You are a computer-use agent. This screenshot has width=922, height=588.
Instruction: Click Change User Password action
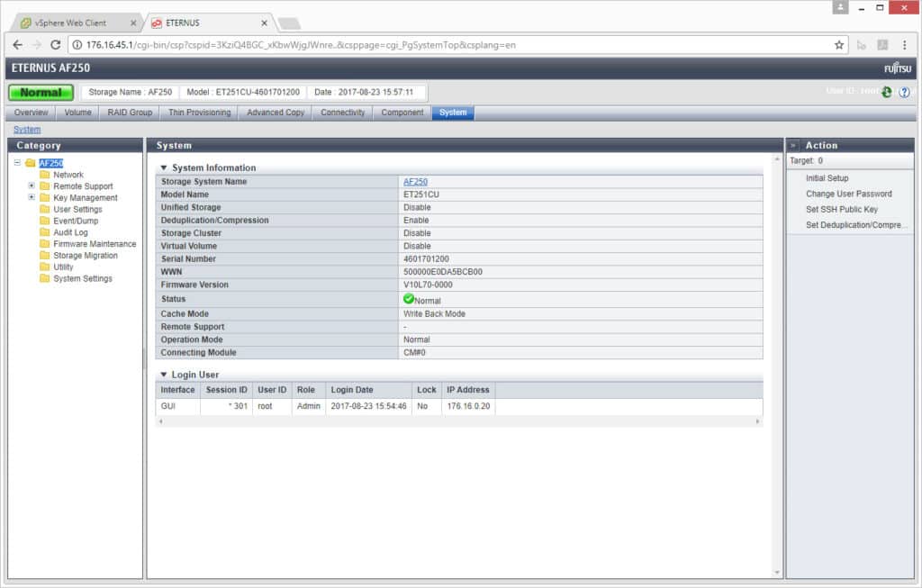pos(848,194)
